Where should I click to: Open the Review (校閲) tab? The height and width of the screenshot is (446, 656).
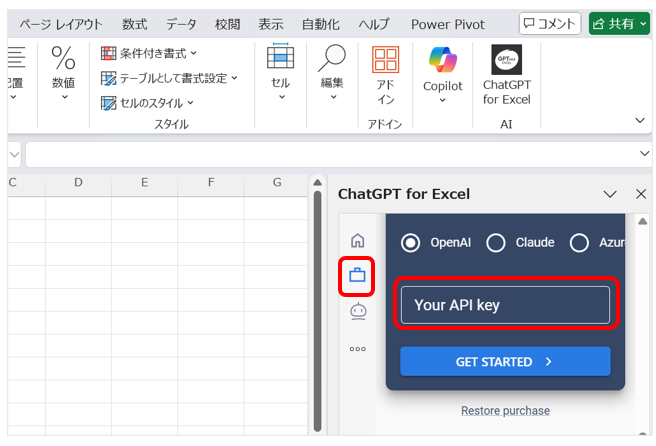point(227,25)
